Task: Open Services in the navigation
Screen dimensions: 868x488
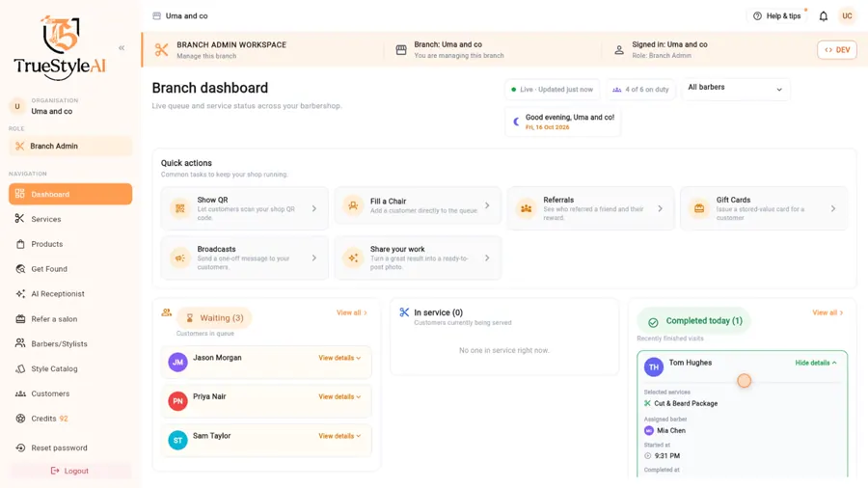Action: click(70, 219)
